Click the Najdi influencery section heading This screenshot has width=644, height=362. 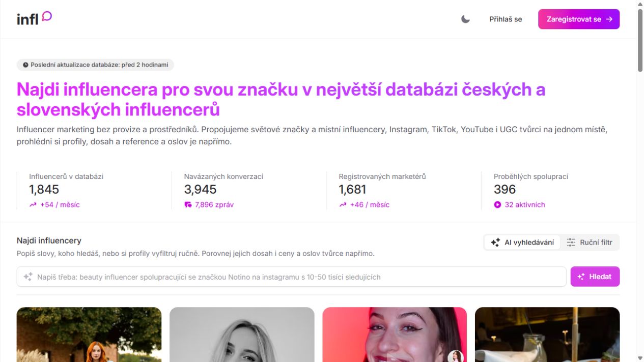click(x=49, y=240)
